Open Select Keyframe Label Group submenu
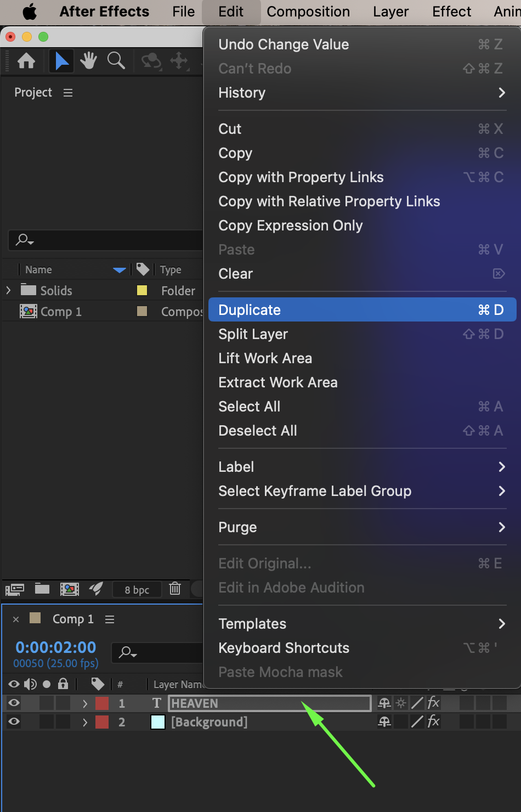 [x=362, y=491]
